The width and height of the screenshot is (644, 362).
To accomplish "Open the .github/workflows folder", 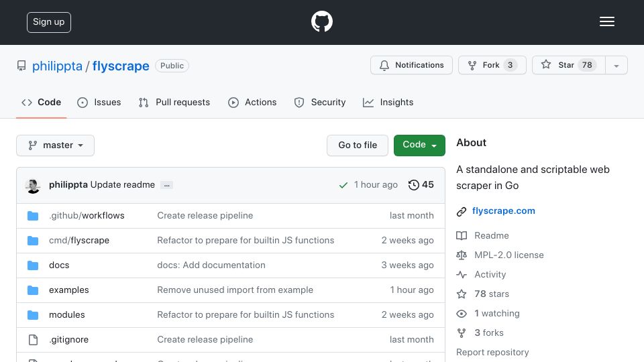I will (x=87, y=215).
